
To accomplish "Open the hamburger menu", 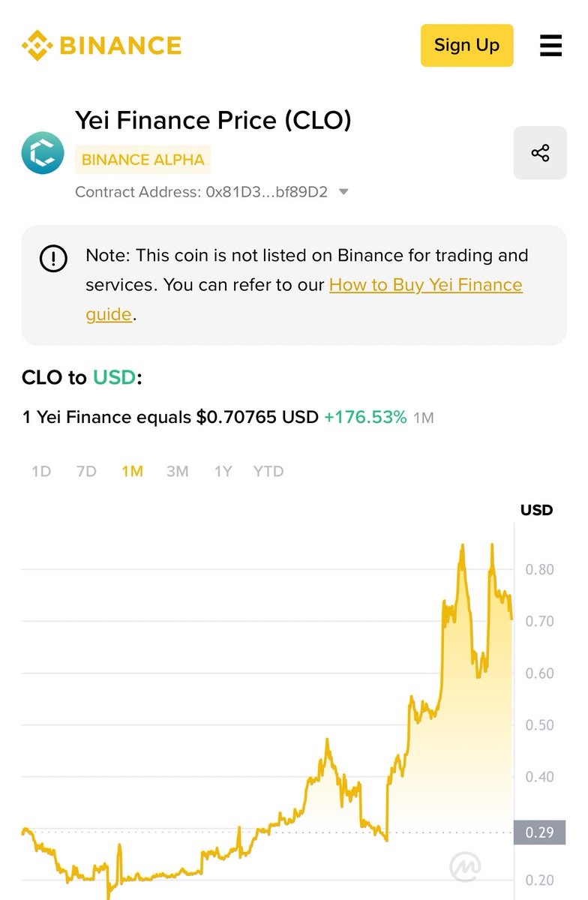I will (x=550, y=45).
